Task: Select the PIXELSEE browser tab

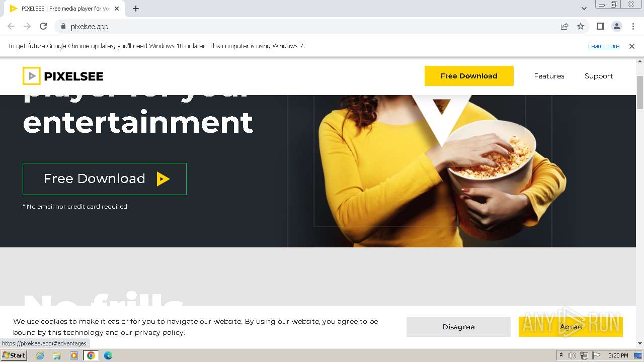Action: [x=64, y=9]
